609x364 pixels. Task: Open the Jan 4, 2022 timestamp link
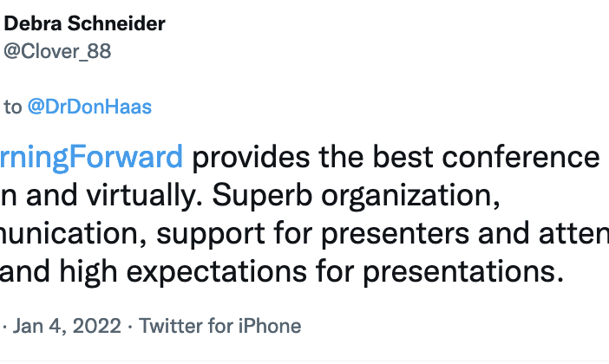[67, 326]
